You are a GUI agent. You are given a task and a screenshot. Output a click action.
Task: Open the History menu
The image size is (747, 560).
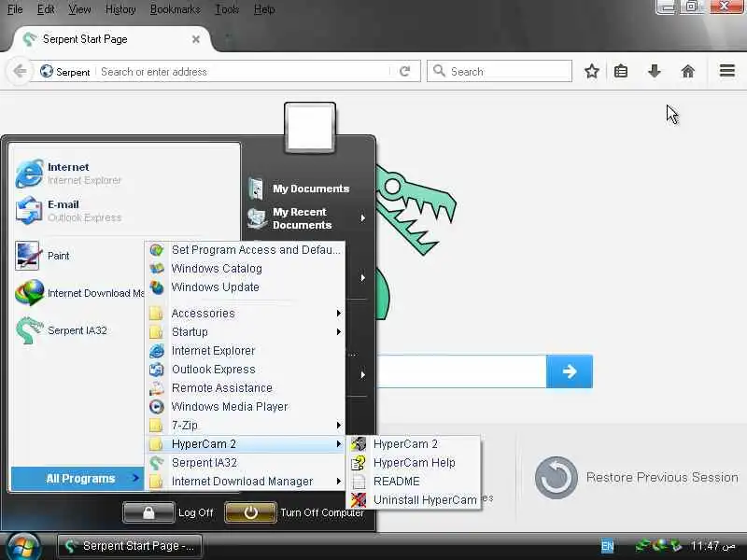(120, 9)
